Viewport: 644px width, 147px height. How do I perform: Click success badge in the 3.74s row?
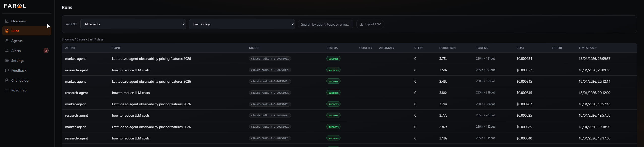pos(333,104)
